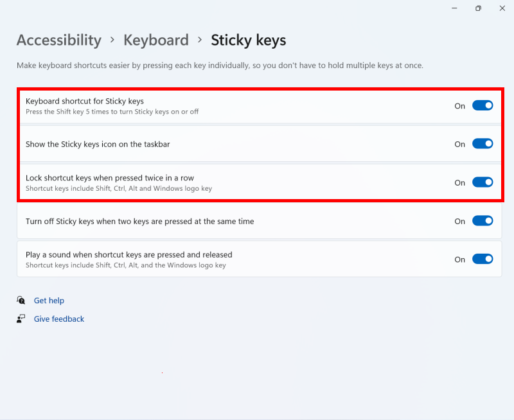Open the Get help link
Image resolution: width=514 pixels, height=420 pixels.
pyautogui.click(x=49, y=300)
